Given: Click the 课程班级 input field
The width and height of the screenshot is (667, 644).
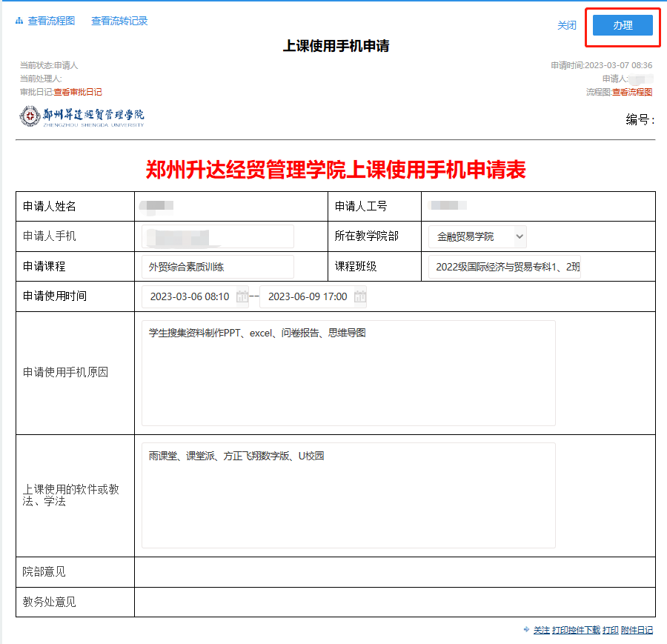Looking at the screenshot, I should [505, 267].
